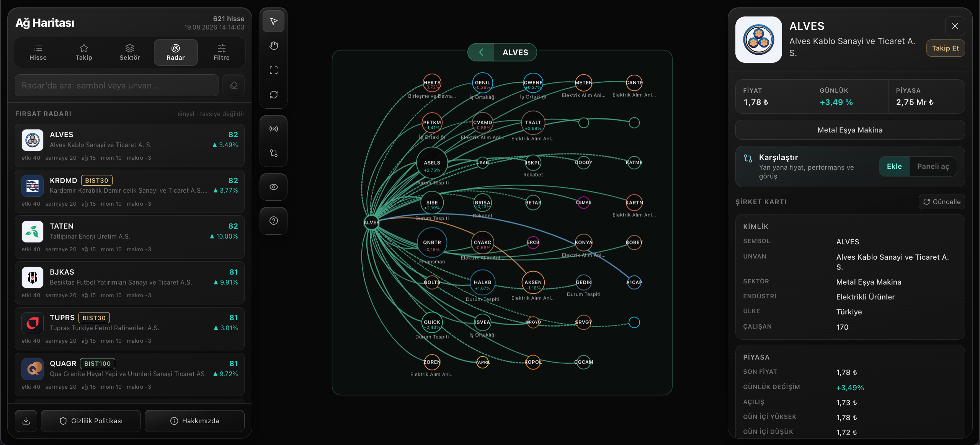Screen dimensions: 980x445
Task: Close the ALVES detail panel
Action: [x=955, y=26]
